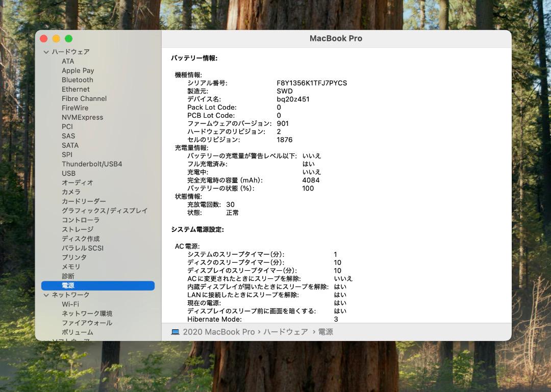Open the PCI entry
Viewport: 551px width, 392px height.
point(67,126)
